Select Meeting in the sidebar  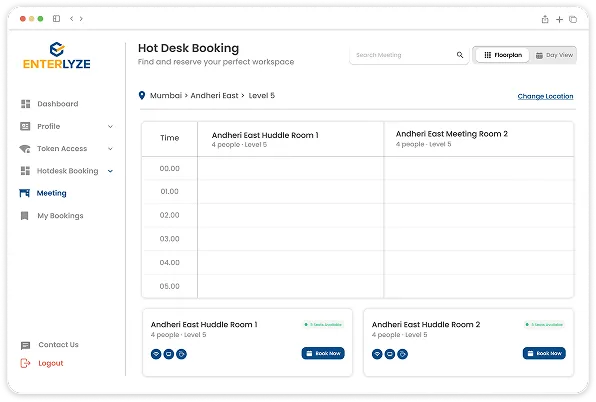tap(51, 193)
